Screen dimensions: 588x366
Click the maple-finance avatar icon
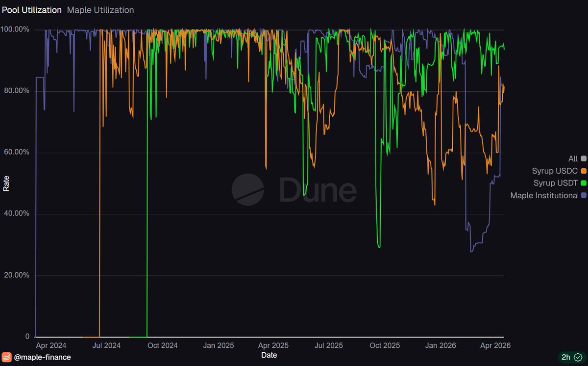(6, 357)
